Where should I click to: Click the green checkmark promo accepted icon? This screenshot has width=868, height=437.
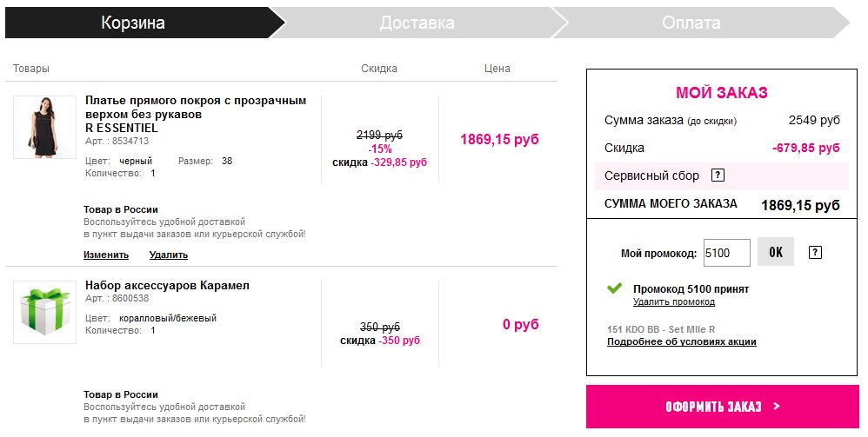(x=615, y=288)
